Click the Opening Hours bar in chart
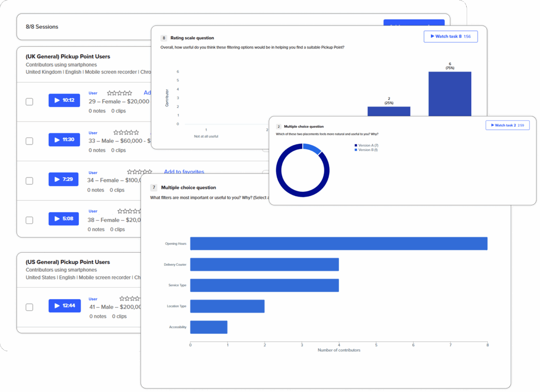This screenshot has width=540, height=392. [338, 244]
